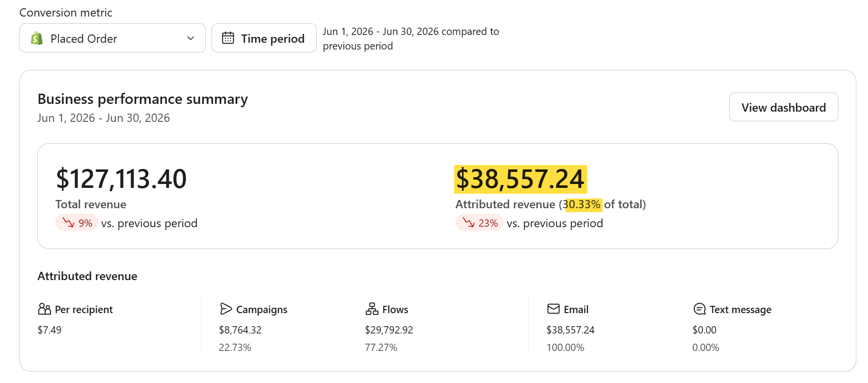The height and width of the screenshot is (383, 868).
Task: Open the Time period picker
Action: point(264,38)
